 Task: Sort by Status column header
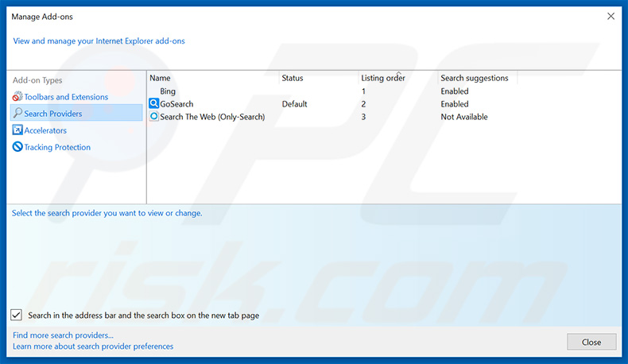tap(293, 78)
